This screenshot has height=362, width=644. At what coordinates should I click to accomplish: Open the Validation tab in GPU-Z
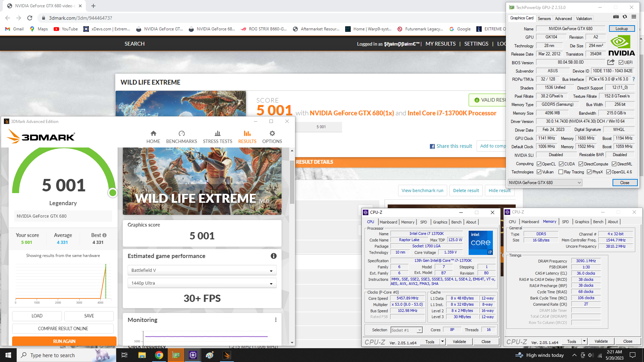coord(584,19)
